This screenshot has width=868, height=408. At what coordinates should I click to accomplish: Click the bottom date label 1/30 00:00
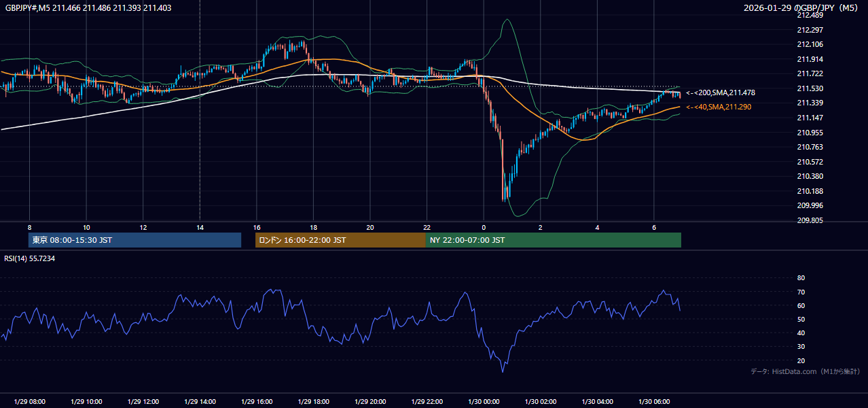[484, 401]
